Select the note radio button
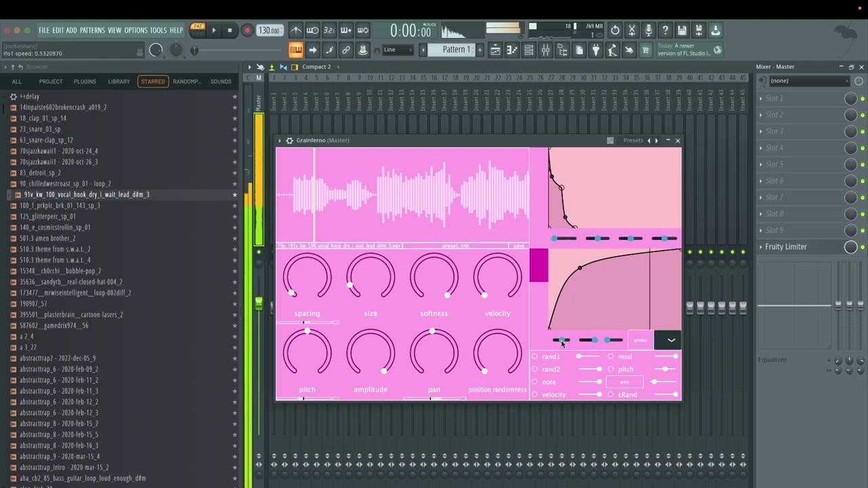Screen dimensions: 868x488 534,382
